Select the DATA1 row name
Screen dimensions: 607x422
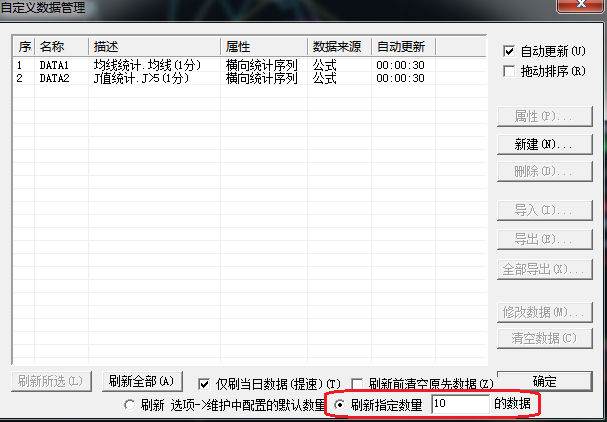pyautogui.click(x=54, y=65)
